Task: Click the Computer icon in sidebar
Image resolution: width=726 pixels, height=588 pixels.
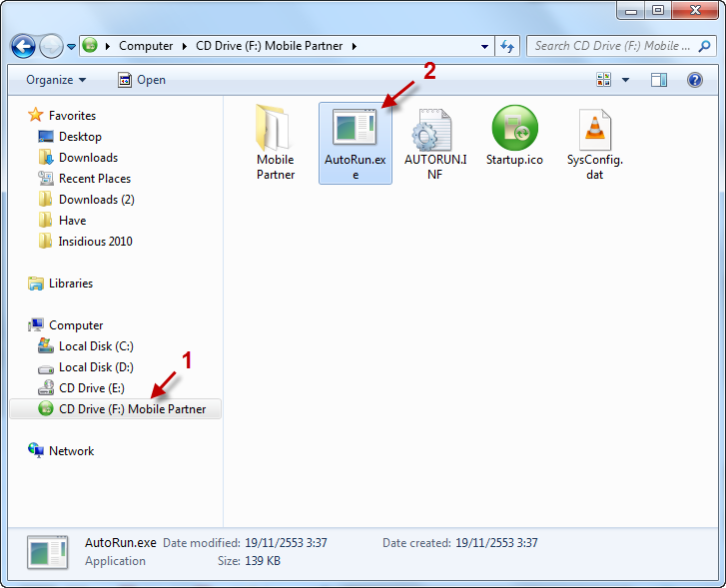Action: tap(36, 324)
